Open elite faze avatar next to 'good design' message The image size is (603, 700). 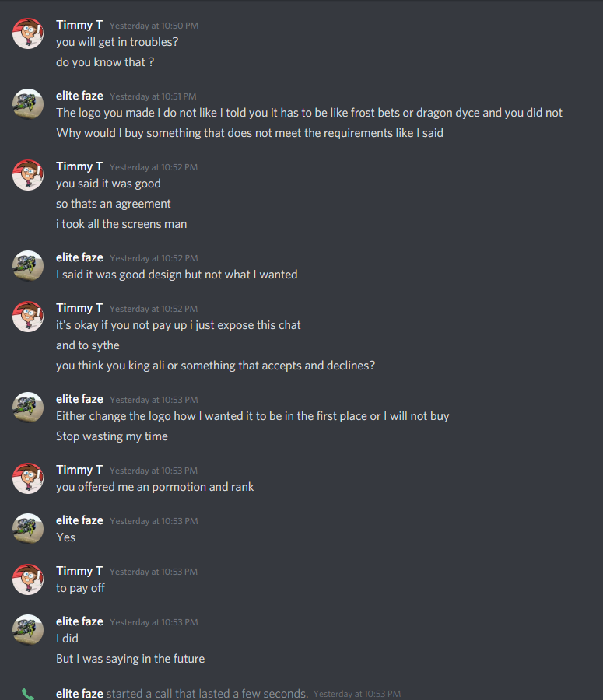[28, 266]
